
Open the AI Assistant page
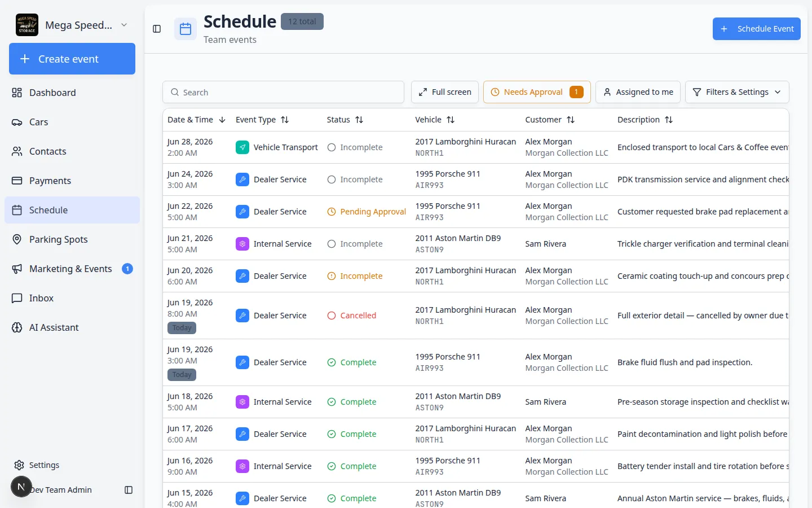(x=72, y=327)
